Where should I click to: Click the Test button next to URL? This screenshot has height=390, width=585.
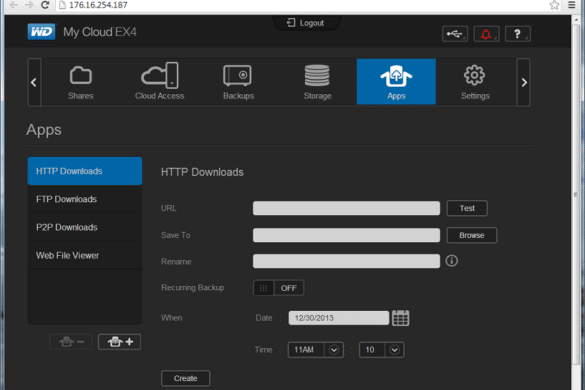[x=467, y=208]
